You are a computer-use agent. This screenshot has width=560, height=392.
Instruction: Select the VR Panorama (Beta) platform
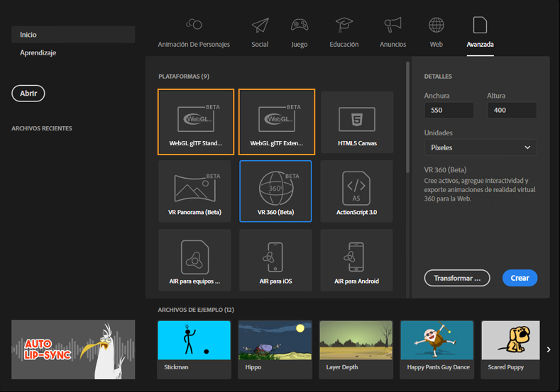194,191
